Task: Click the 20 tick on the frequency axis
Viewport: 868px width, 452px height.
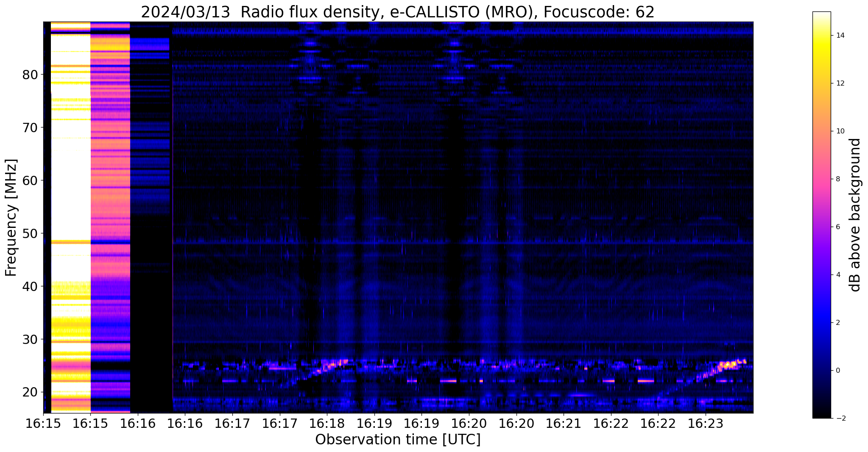Action: coord(30,393)
